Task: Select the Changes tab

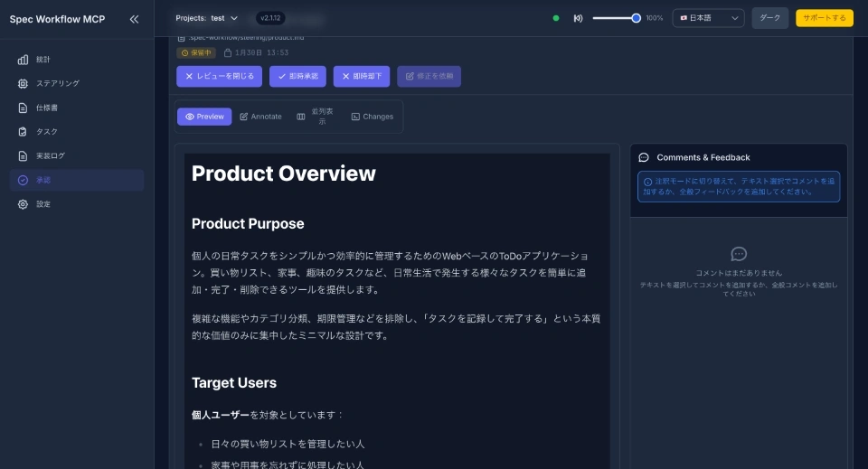Action: [372, 117]
